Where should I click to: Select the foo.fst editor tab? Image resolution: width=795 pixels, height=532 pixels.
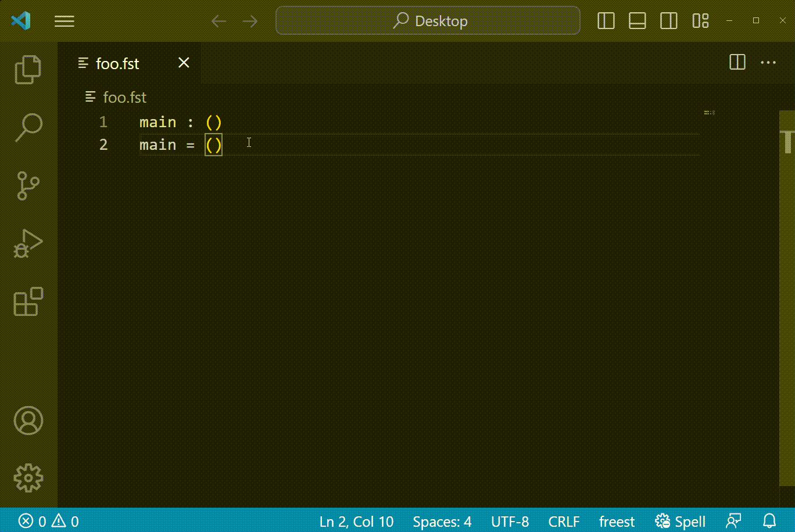click(x=117, y=63)
